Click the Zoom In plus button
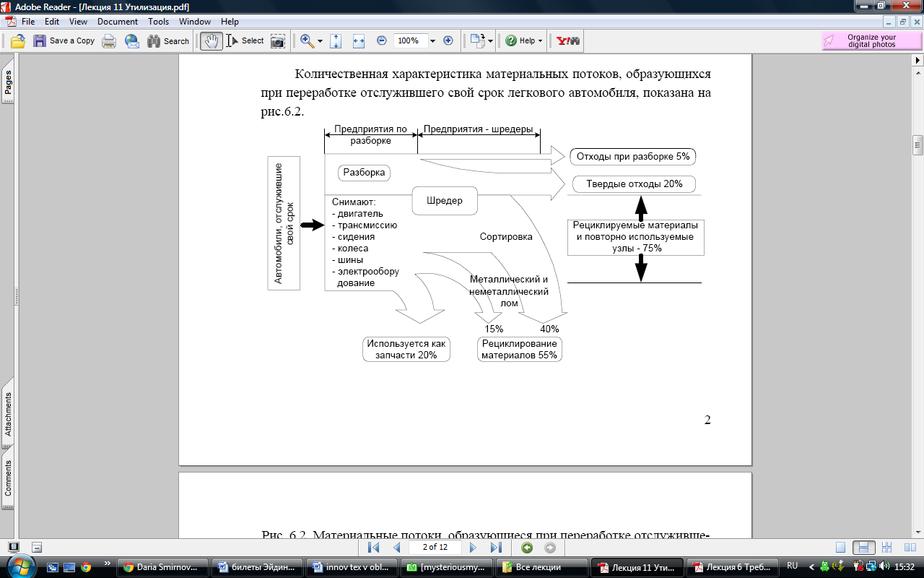Viewport: 924px width, 578px height. point(448,41)
